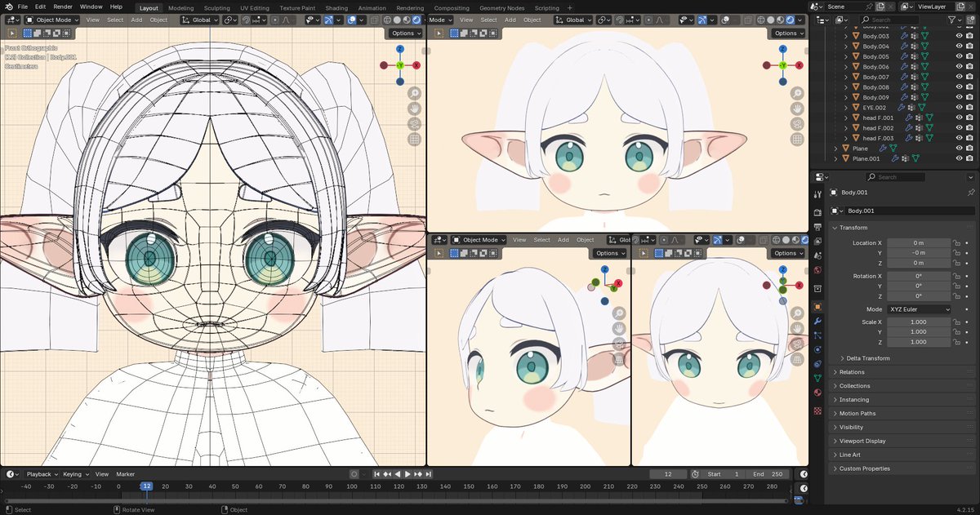Hide Body.003 in viewport via eye icon

click(x=959, y=36)
